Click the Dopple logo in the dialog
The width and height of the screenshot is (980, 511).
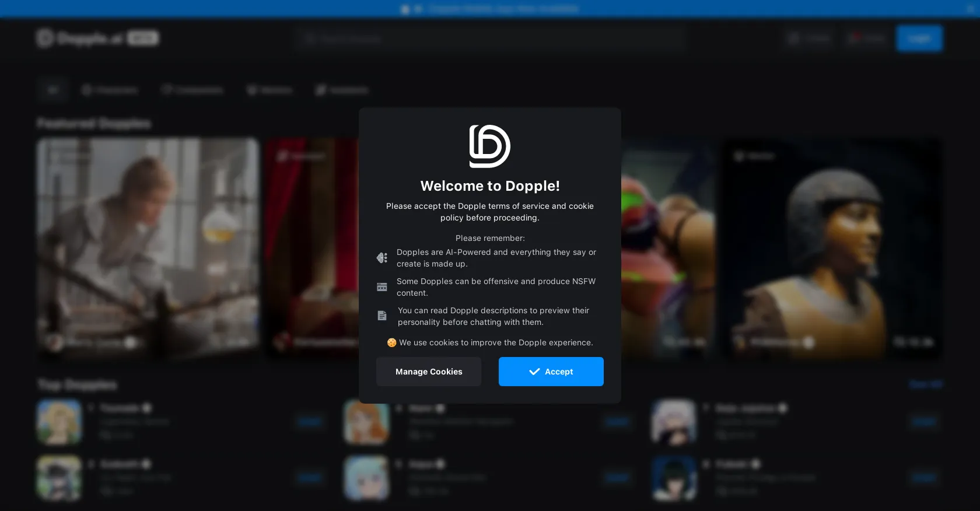click(x=490, y=146)
